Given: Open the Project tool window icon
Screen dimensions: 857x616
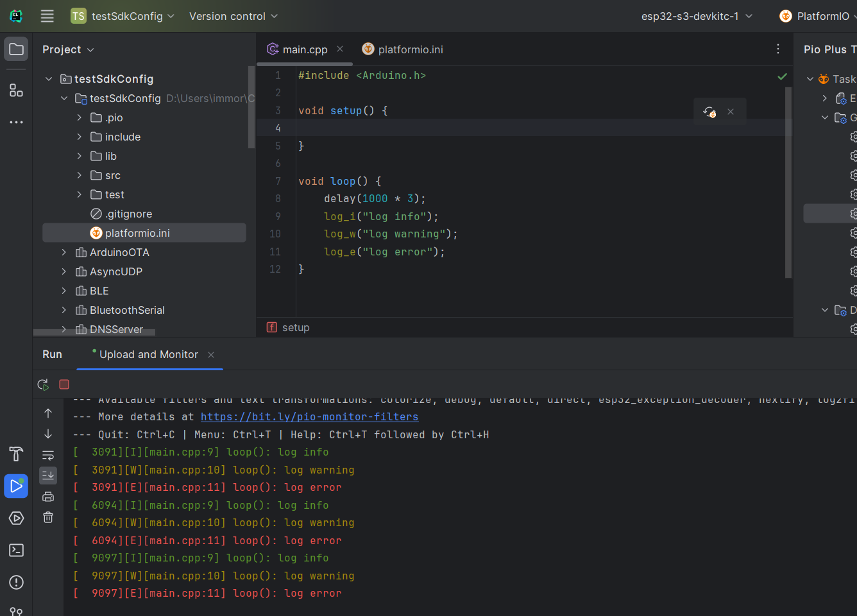Looking at the screenshot, I should [16, 49].
